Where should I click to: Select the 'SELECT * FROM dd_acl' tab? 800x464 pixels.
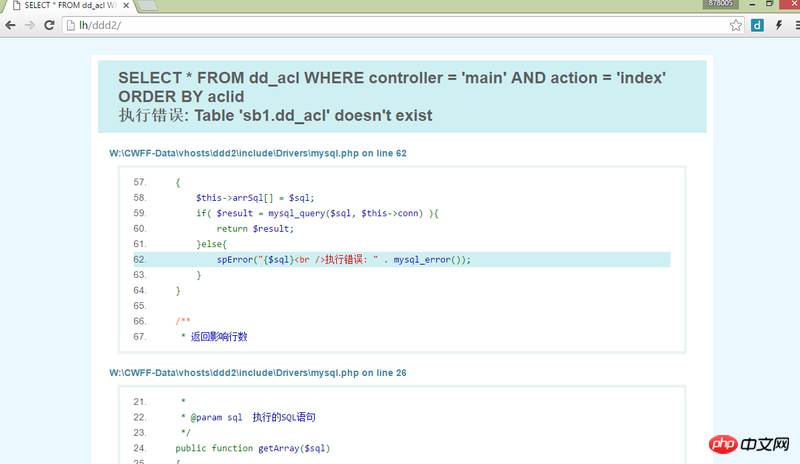[x=70, y=6]
